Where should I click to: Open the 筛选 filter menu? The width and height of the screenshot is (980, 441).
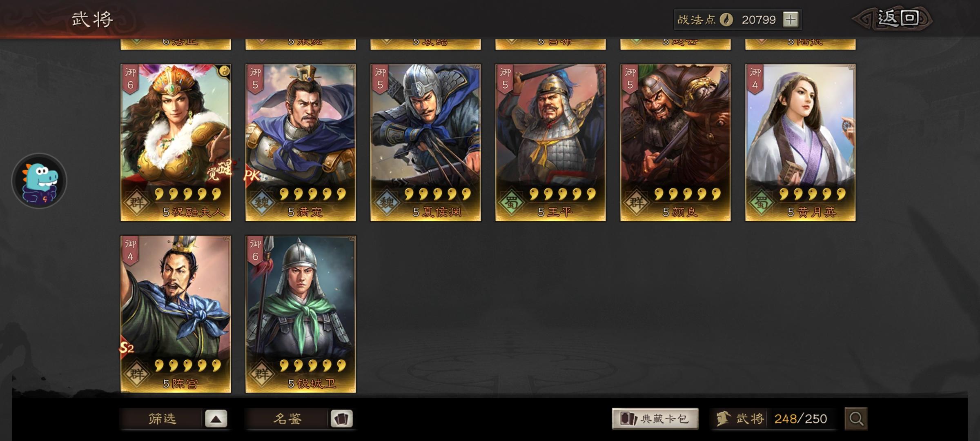pyautogui.click(x=162, y=419)
